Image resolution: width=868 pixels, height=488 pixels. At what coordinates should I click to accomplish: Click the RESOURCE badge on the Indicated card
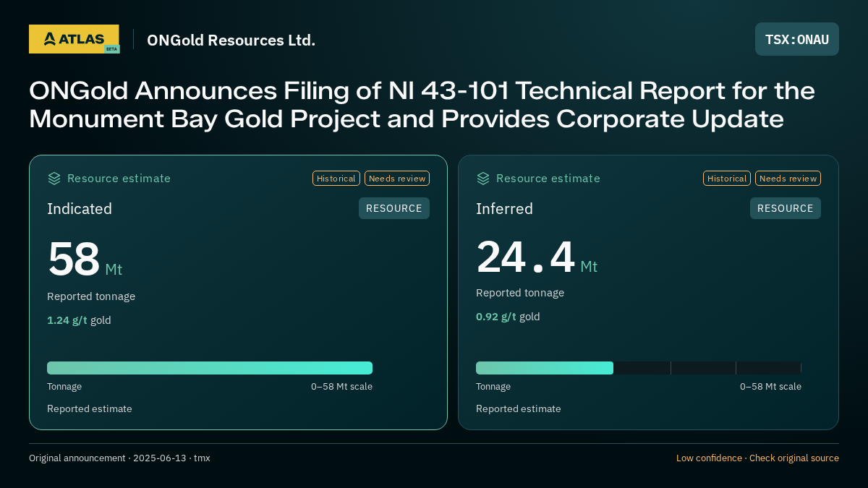coord(394,208)
